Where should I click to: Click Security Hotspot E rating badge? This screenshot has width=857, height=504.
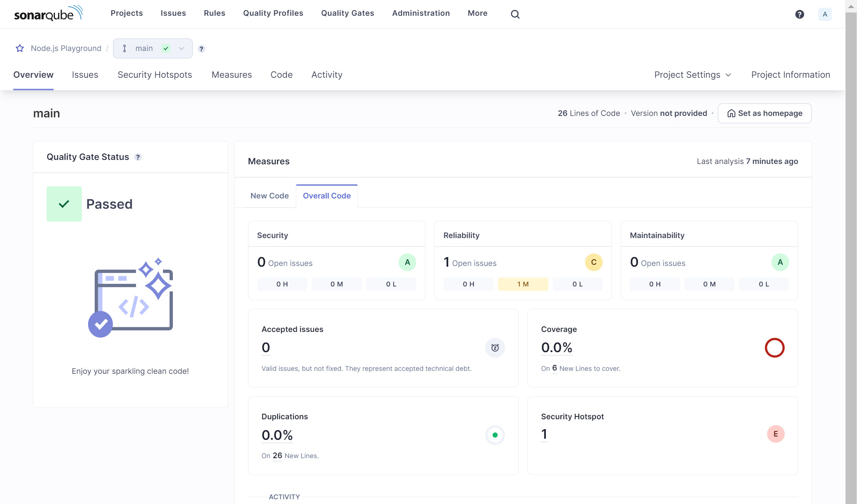(x=776, y=434)
